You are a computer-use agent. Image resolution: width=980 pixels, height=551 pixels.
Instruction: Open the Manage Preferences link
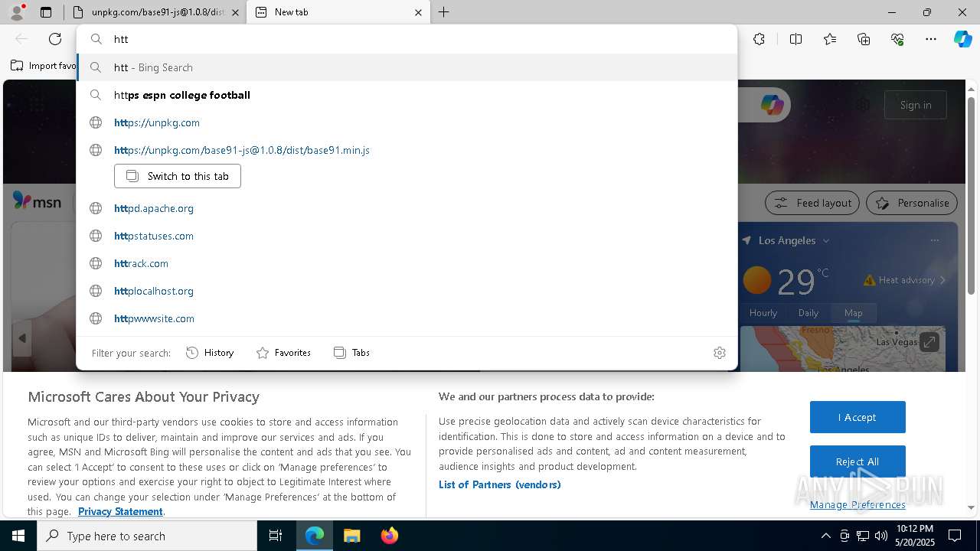coord(857,504)
